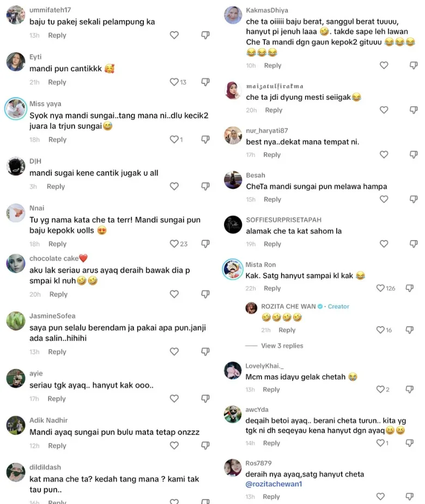425x504 pixels.
Task: Like ROZITA CHE WAN's creator reply
Action: (380, 330)
